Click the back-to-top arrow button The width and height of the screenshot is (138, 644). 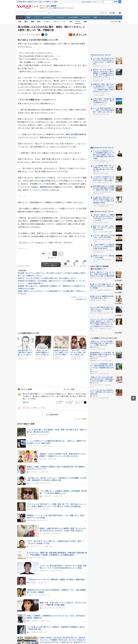pyautogui.click(x=133, y=398)
